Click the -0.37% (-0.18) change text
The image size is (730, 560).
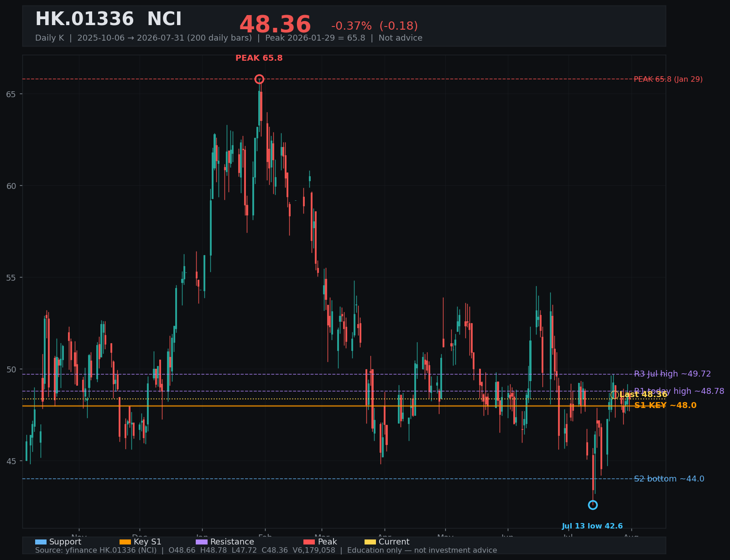(375, 26)
